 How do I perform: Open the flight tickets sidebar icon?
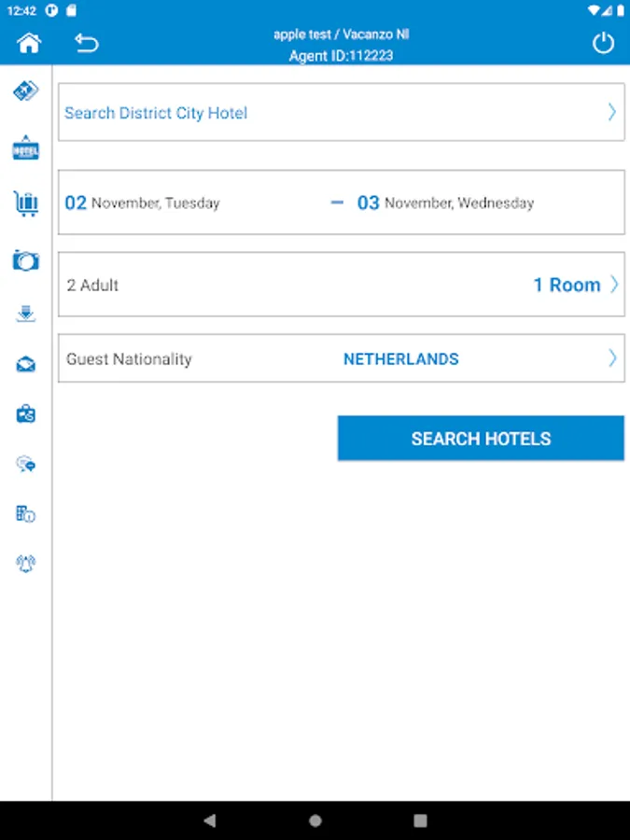tap(26, 91)
